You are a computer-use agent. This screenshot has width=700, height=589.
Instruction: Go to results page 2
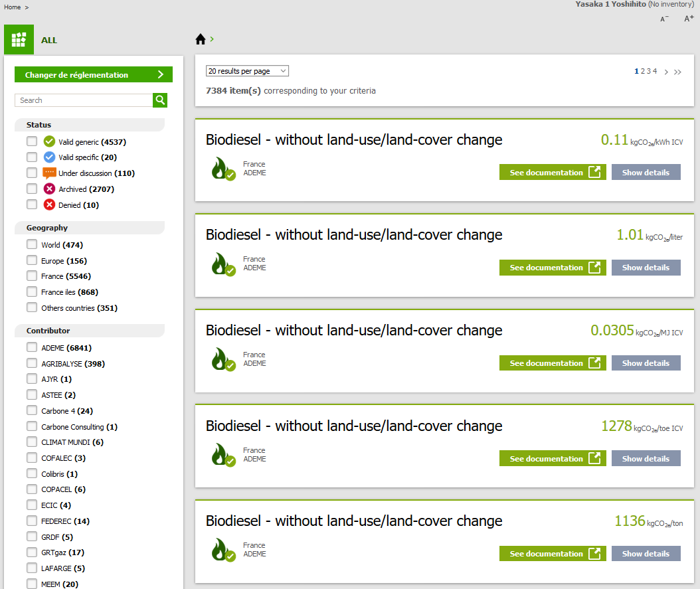[643, 71]
